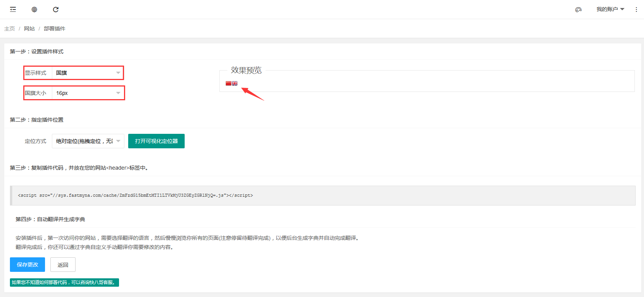Click the refresh page icon
This screenshot has width=644, height=297.
point(56,10)
